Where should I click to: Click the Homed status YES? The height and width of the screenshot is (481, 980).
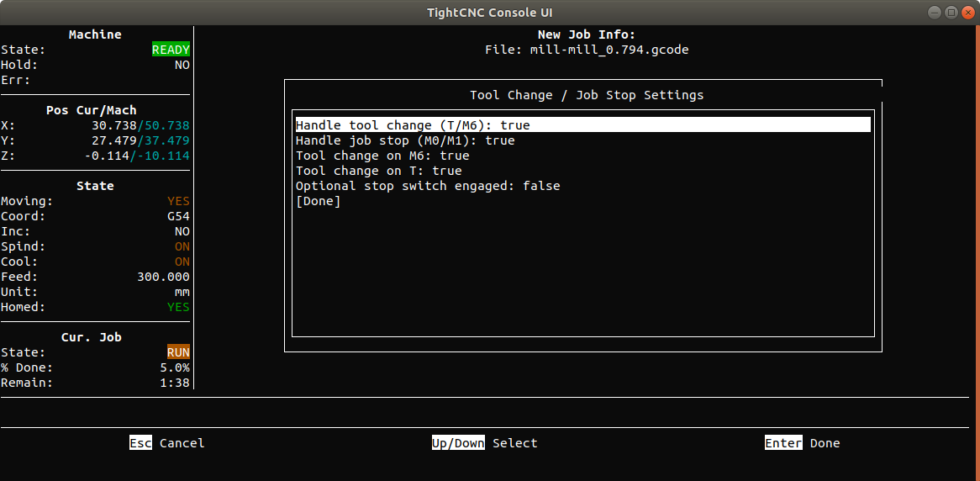point(178,307)
